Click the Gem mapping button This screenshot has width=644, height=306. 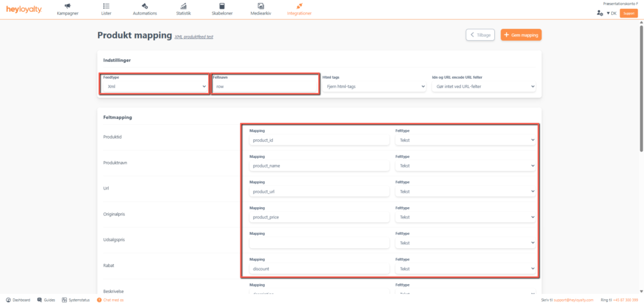click(x=521, y=35)
